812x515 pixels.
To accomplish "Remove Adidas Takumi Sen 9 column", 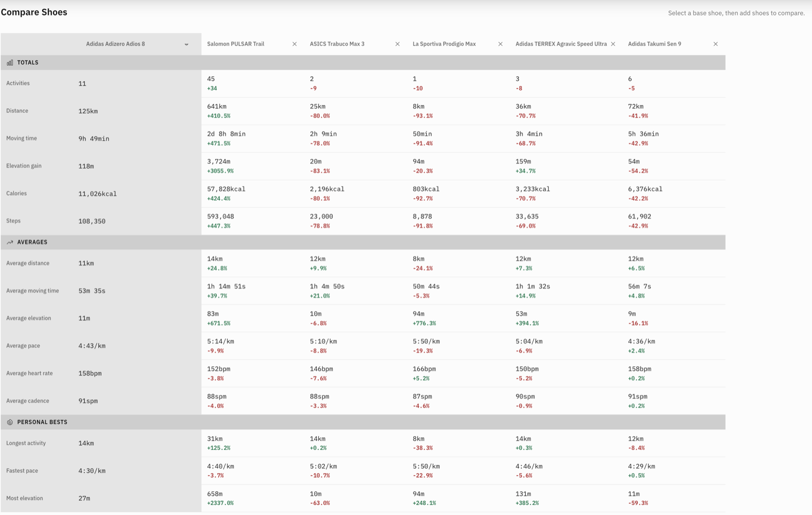I will [716, 44].
